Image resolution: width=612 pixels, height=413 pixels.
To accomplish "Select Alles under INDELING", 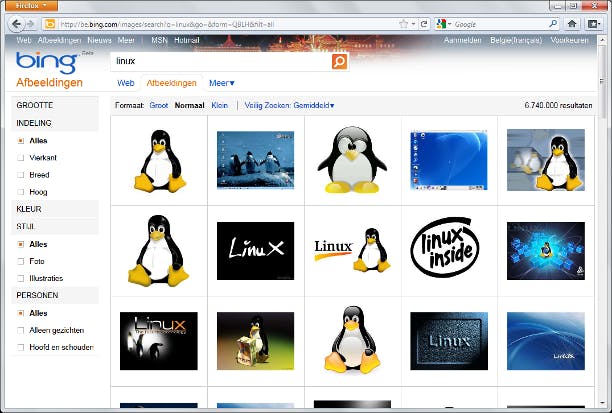I will [33, 141].
